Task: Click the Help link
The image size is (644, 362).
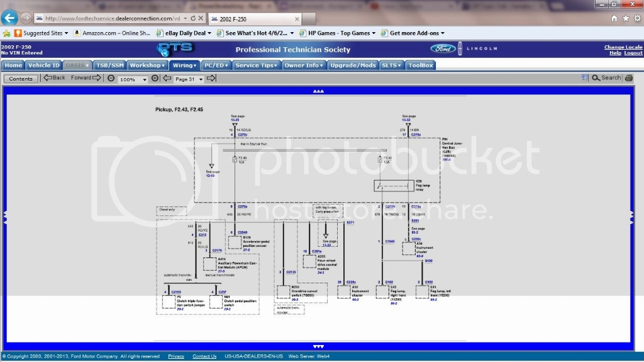Action: (615, 53)
